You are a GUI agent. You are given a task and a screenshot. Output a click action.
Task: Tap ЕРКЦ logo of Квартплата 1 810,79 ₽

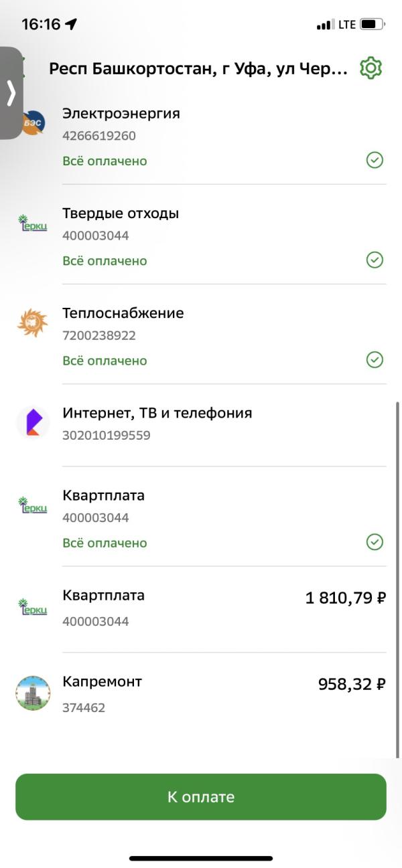pyautogui.click(x=33, y=606)
